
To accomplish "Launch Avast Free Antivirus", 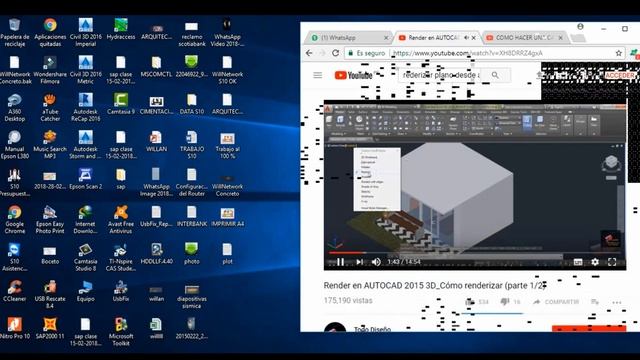I will pos(121,220).
